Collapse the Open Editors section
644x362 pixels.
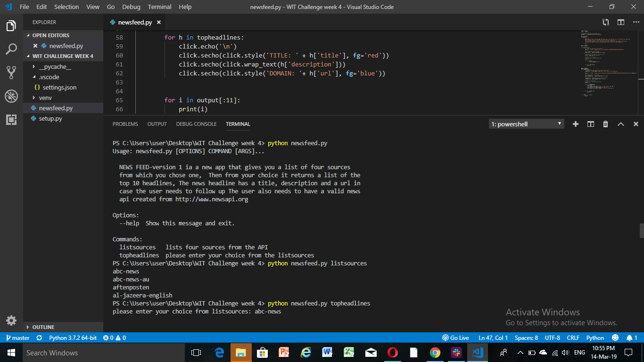pos(50,35)
